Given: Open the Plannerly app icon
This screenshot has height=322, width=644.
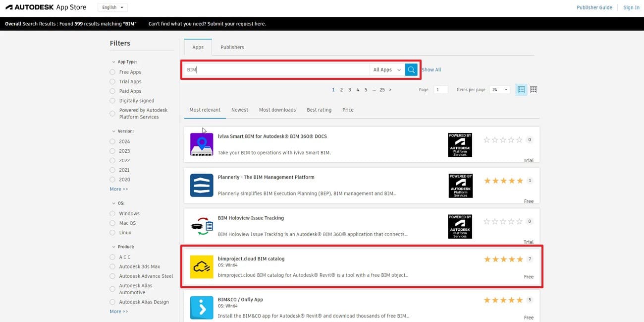Looking at the screenshot, I should [202, 186].
